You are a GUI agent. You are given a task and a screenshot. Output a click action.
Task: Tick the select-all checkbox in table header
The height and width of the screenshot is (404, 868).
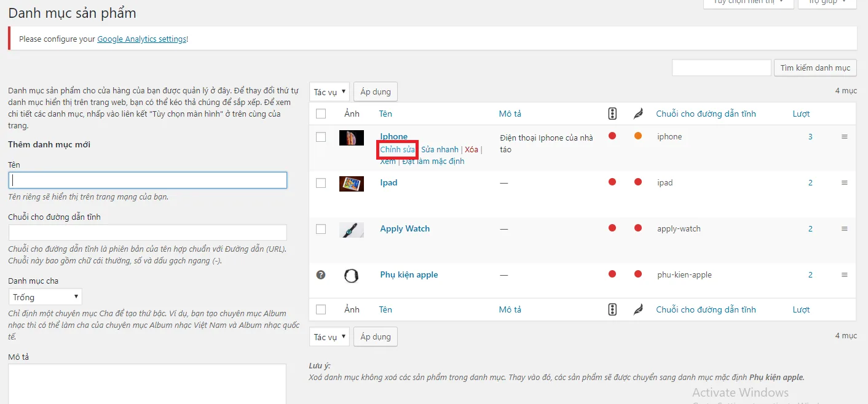pyautogui.click(x=321, y=114)
